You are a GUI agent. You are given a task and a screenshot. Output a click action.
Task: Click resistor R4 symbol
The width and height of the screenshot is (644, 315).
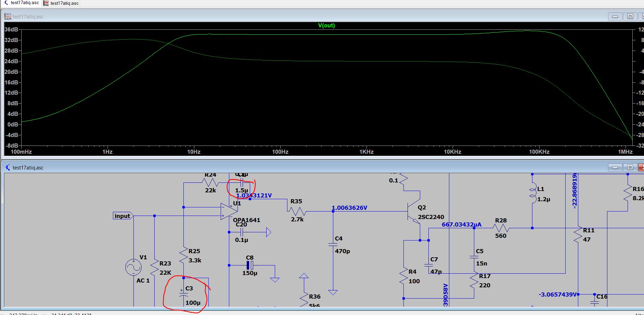click(404, 276)
